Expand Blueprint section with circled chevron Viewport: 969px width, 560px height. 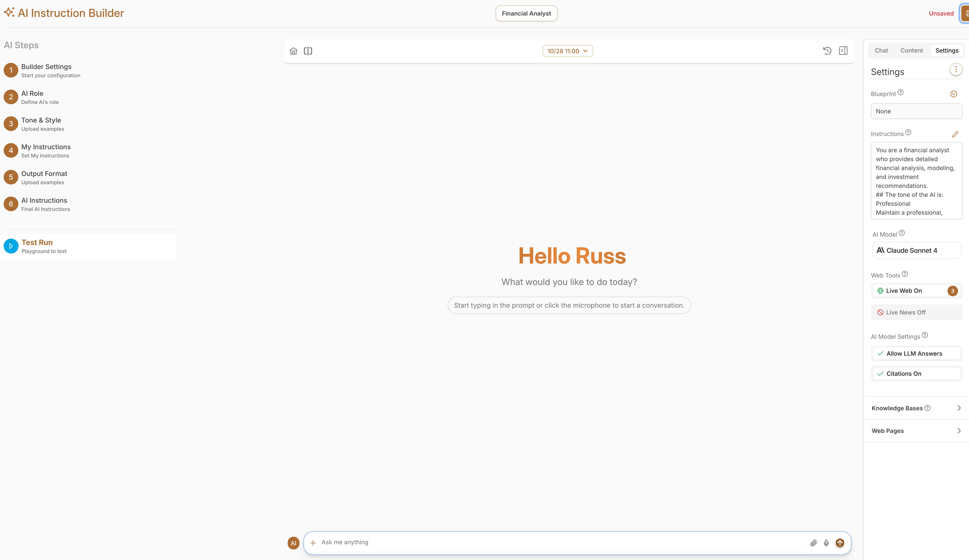coord(954,94)
